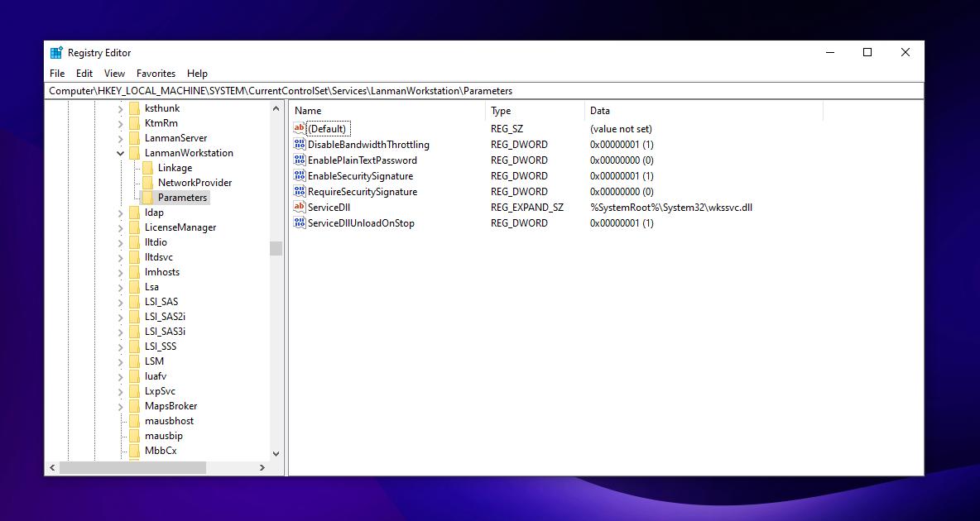Expand the Lsa registry key

click(x=121, y=287)
